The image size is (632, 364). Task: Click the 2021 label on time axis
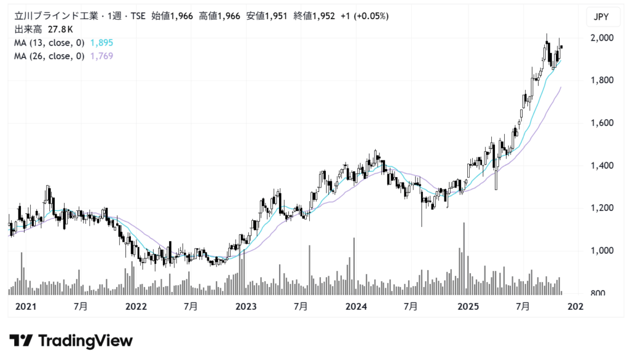(25, 307)
